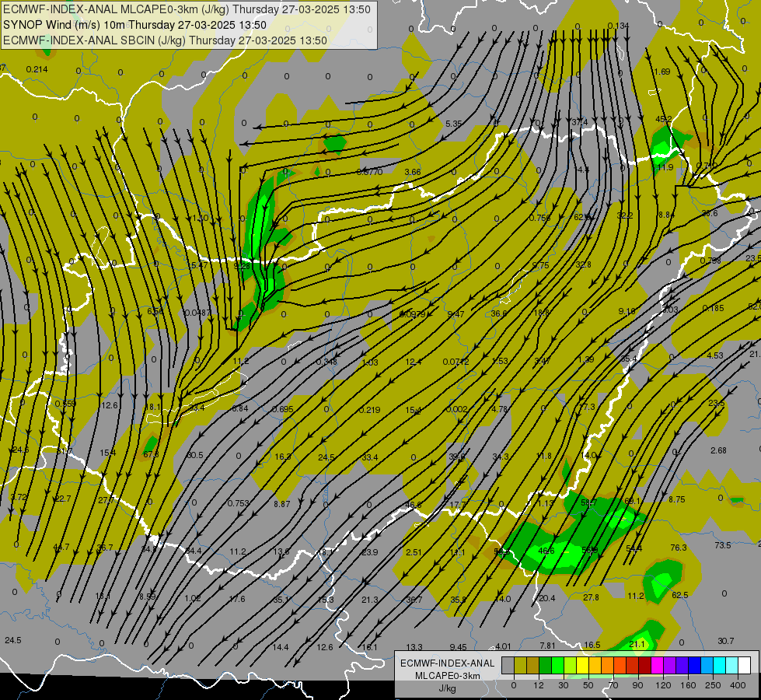Click the map value 9.28
This screenshot has width=761, height=700.
pos(242,266)
